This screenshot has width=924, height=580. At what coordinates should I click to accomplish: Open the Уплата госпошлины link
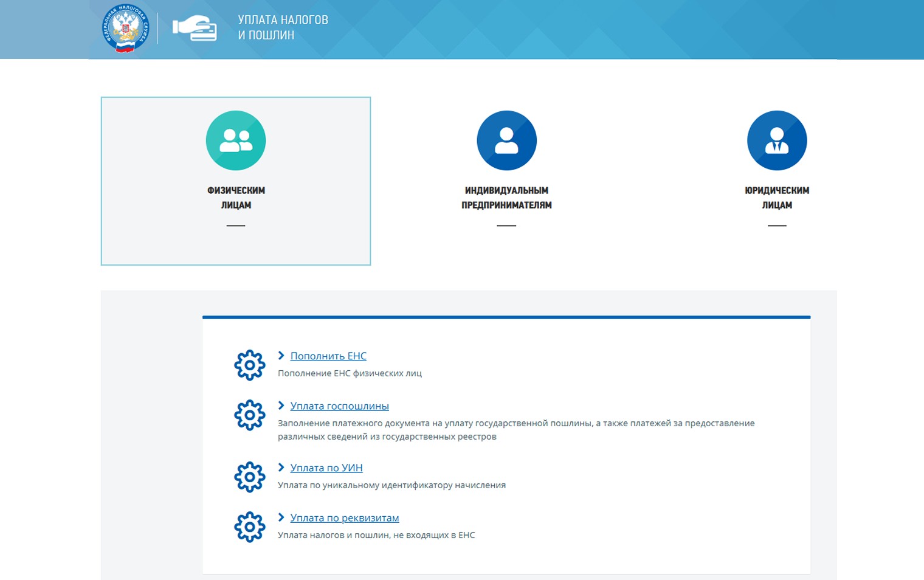click(339, 406)
